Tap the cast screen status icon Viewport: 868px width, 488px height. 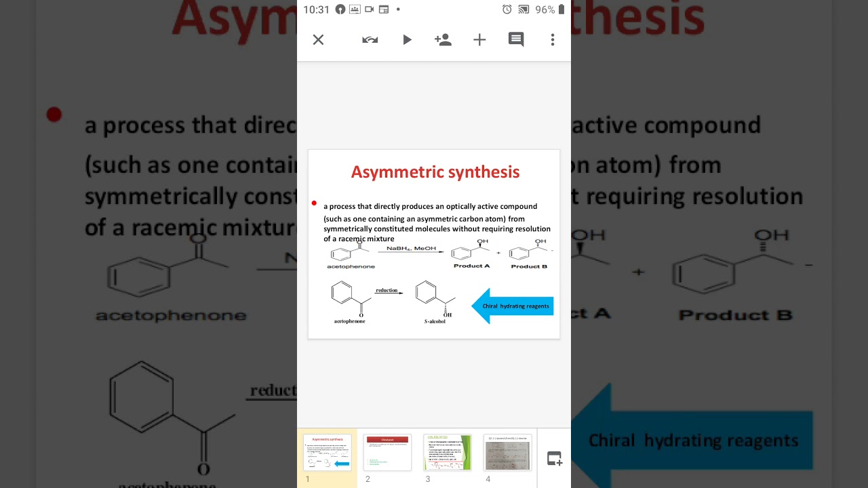(524, 9)
